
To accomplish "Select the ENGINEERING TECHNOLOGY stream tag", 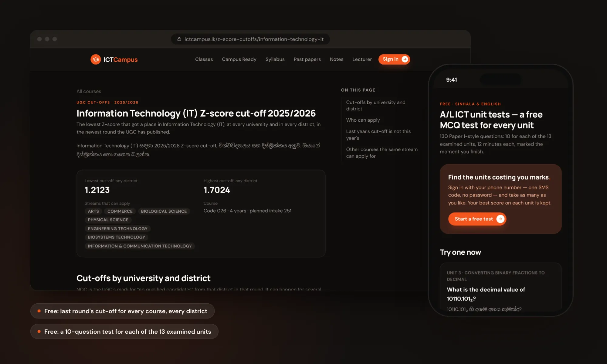I will click(117, 228).
